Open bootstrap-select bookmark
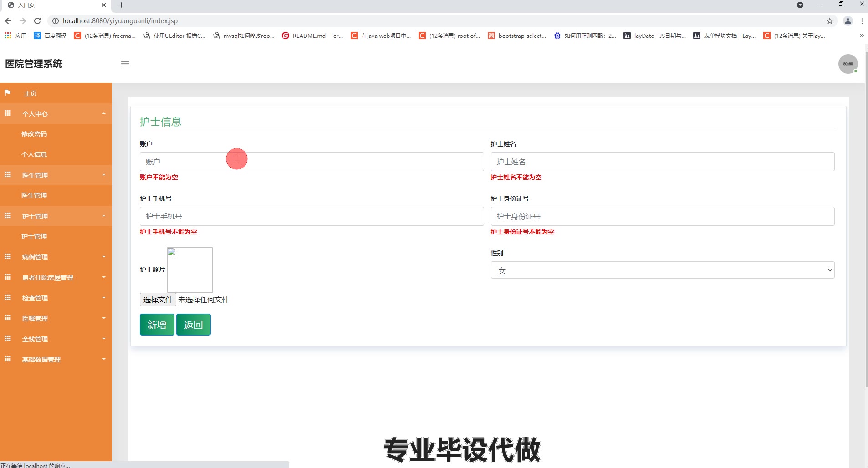 517,36
